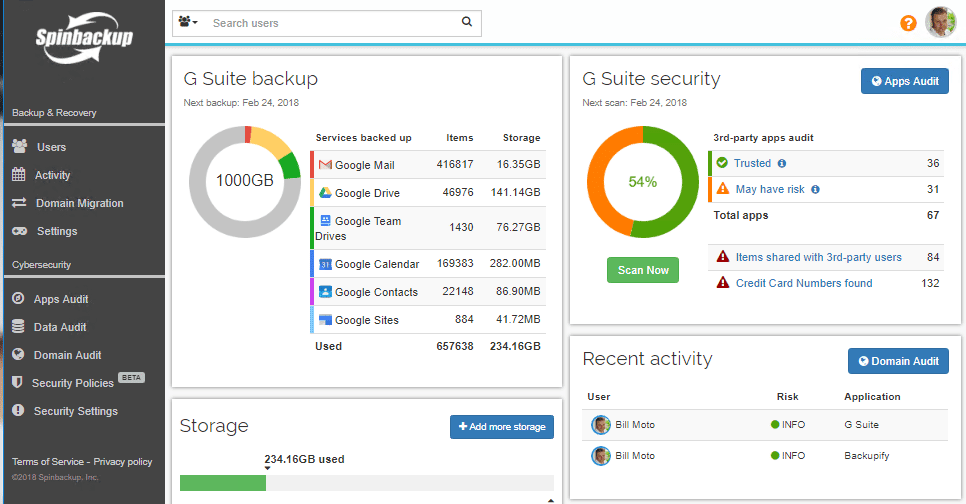This screenshot has width=966, height=504.
Task: Click the Activity calendar icon
Action: tap(18, 174)
